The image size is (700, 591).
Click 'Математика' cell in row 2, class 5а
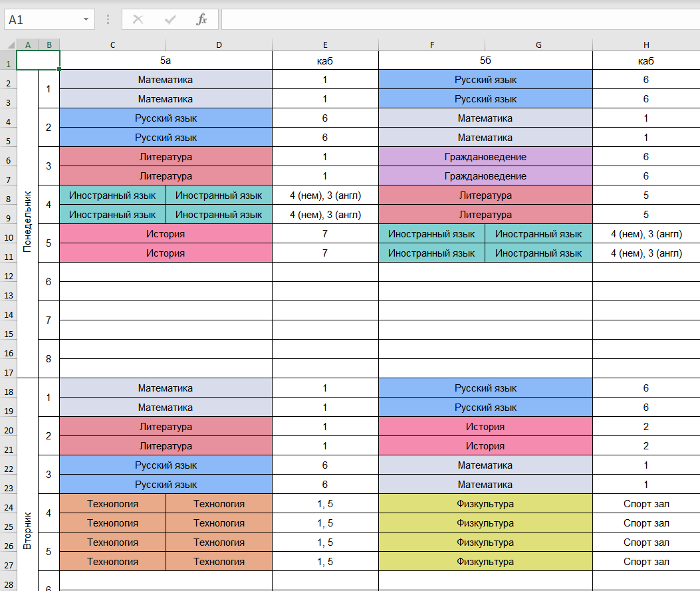[166, 80]
